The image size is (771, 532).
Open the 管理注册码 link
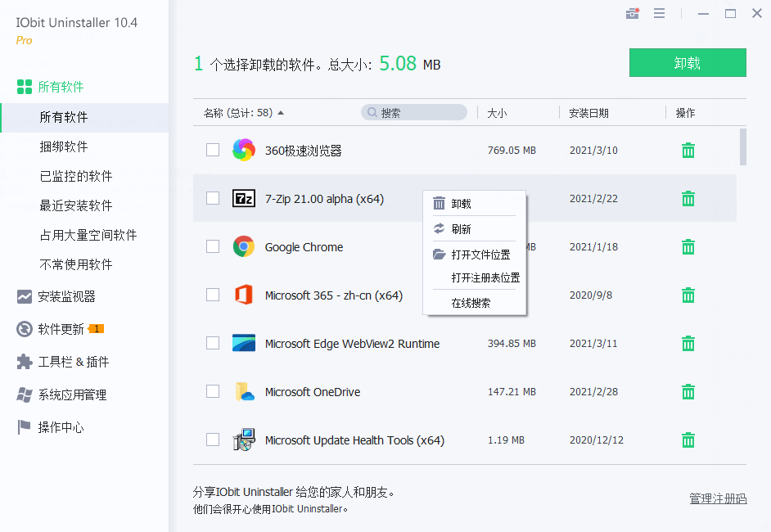717,498
